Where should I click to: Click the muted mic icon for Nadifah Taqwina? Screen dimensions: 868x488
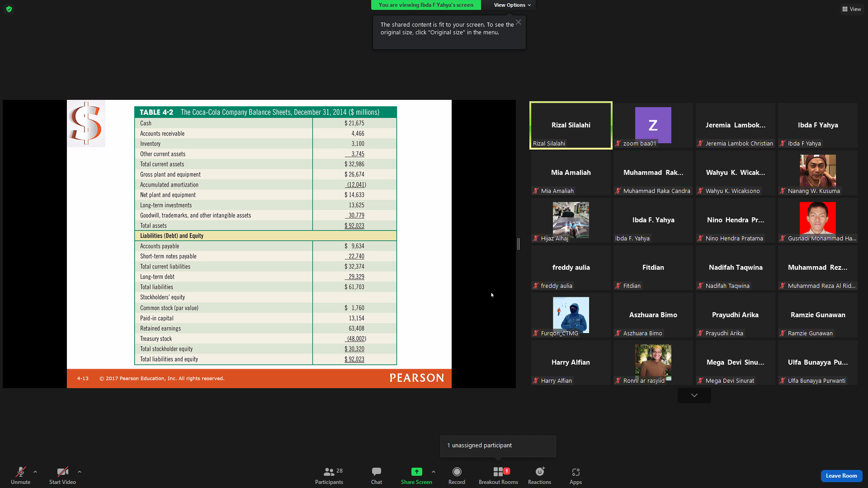(x=700, y=286)
